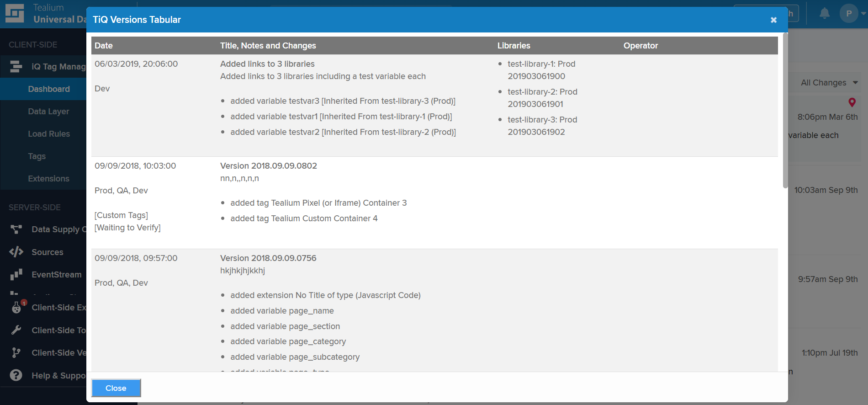
Task: Click 'added variable page_section' line
Action: tap(285, 326)
